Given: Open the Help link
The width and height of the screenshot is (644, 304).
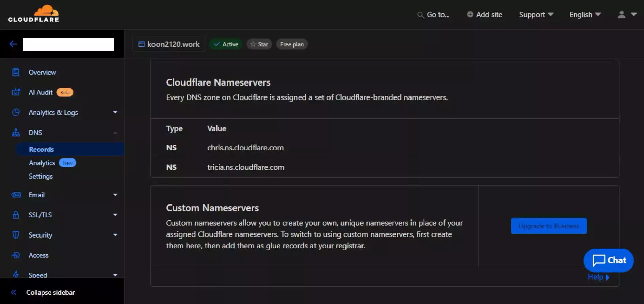Looking at the screenshot, I should 598,277.
